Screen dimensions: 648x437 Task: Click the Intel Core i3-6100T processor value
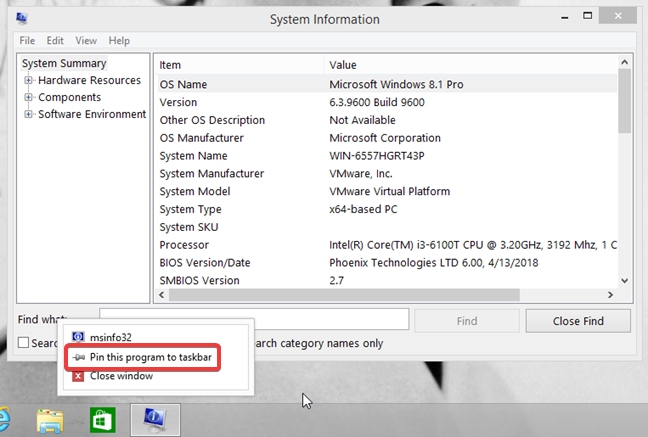pos(473,245)
